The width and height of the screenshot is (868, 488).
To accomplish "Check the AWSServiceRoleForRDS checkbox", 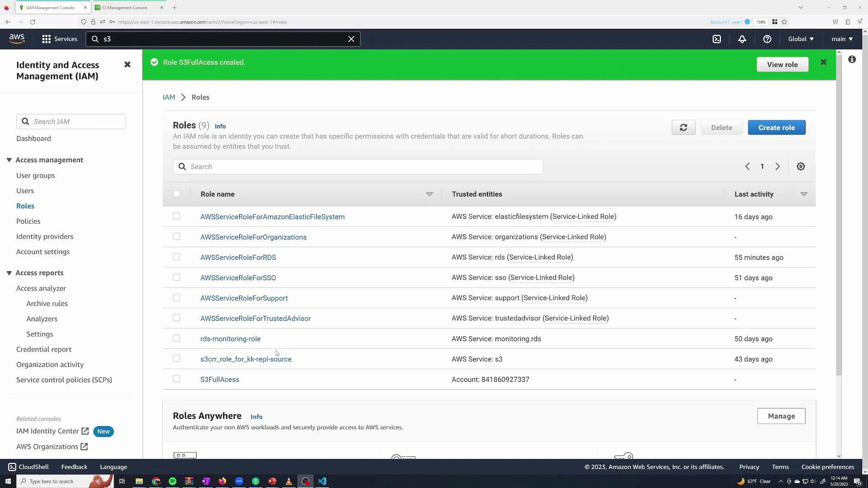I will click(176, 257).
